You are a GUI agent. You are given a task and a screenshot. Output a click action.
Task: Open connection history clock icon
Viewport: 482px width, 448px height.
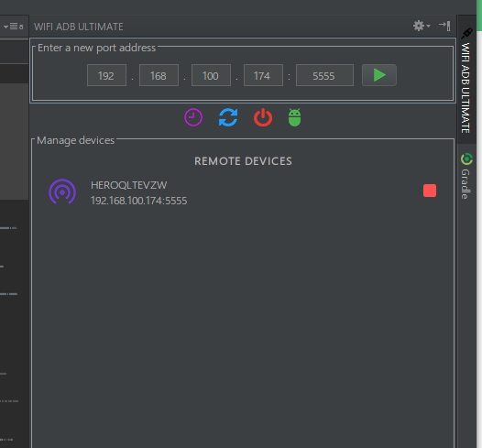[x=193, y=117]
